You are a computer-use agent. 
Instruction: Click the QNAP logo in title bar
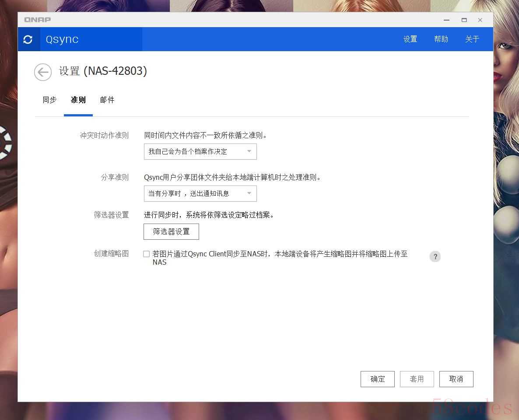[x=38, y=20]
